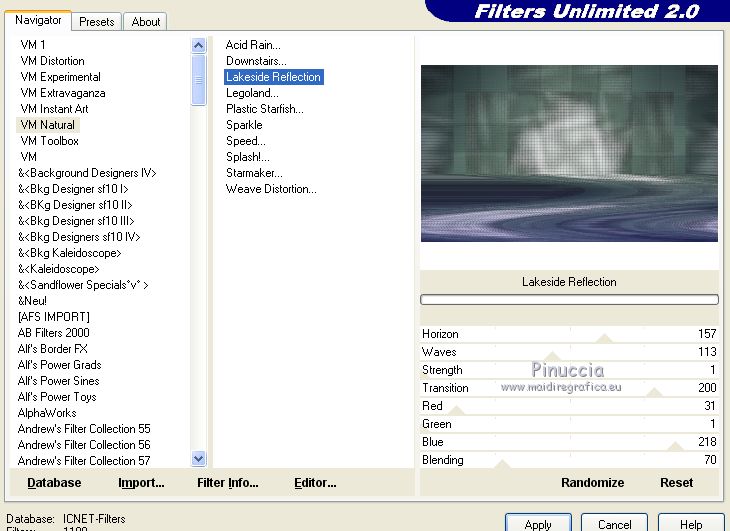Click the Database button

(54, 483)
